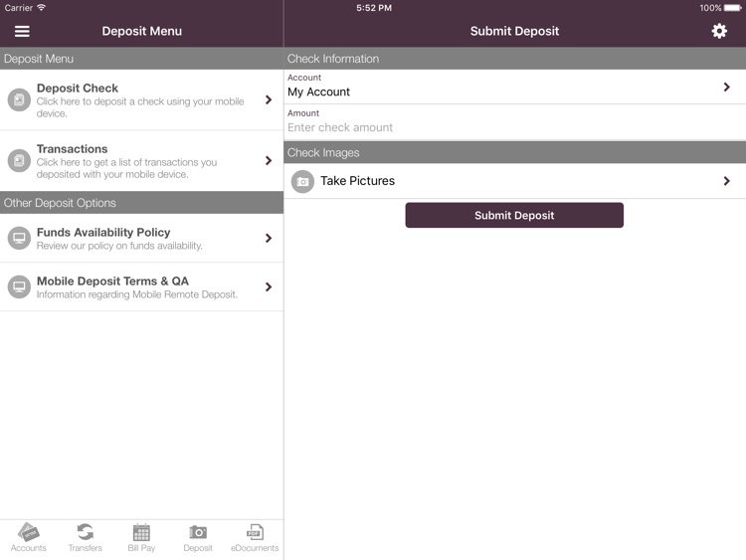Screen dimensions: 746x560
Task: Open the Accounts tab
Action: pyautogui.click(x=29, y=538)
